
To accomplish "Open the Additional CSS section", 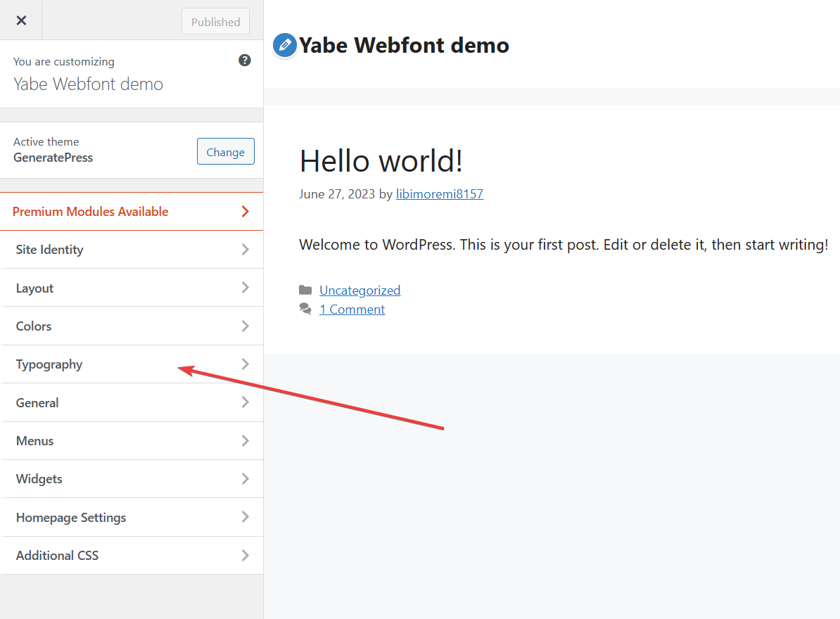I will point(132,555).
